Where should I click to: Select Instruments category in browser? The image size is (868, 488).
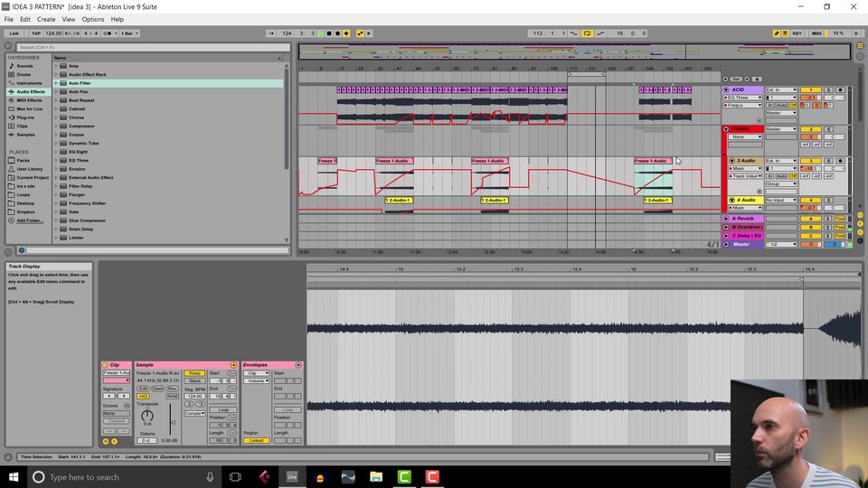point(29,83)
